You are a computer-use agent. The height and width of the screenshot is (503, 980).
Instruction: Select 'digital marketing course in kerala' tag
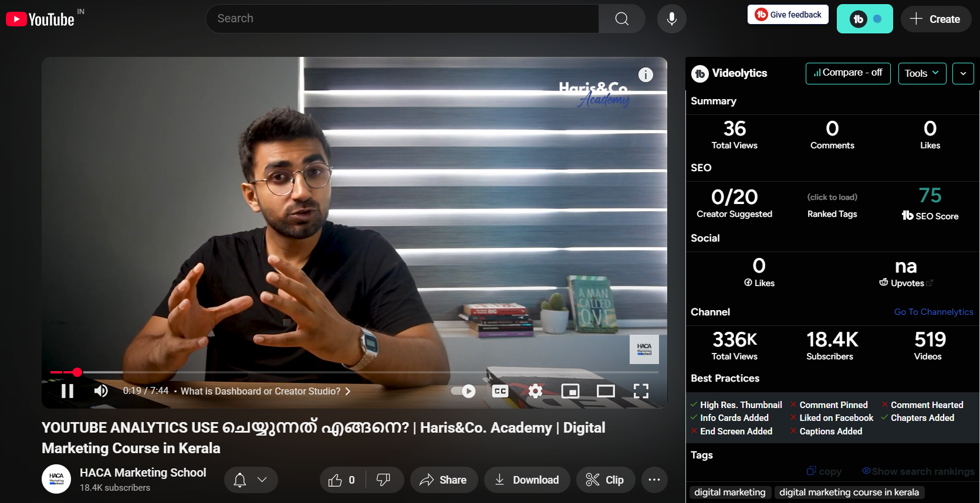click(x=849, y=492)
